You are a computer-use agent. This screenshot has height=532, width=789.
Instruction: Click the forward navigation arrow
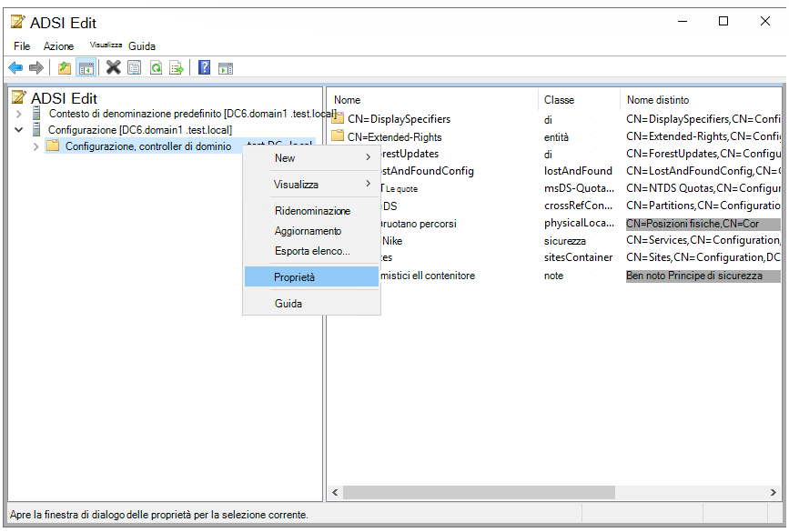[36, 67]
